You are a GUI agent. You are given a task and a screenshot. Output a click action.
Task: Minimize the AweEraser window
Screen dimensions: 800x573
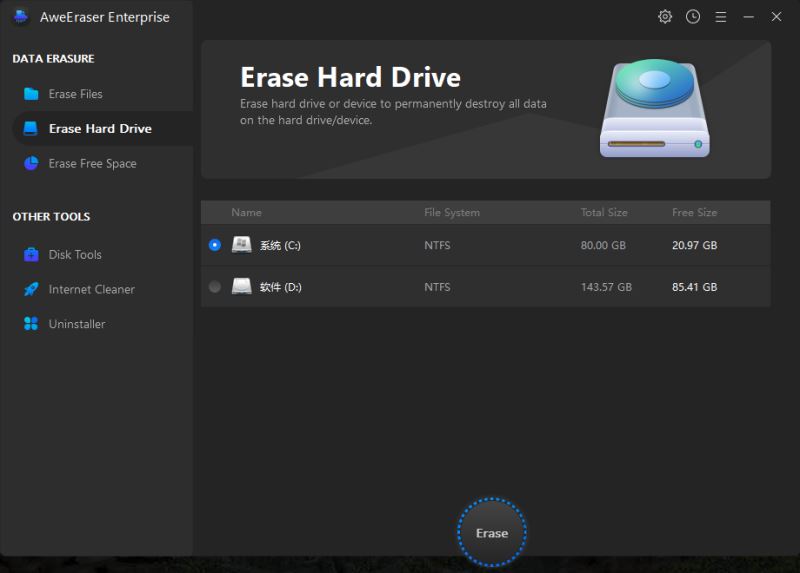[748, 17]
